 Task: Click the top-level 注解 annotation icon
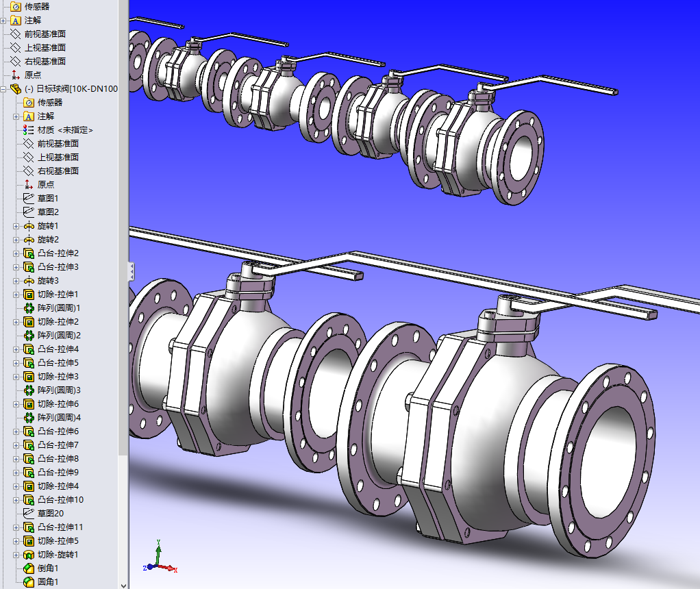(16, 21)
